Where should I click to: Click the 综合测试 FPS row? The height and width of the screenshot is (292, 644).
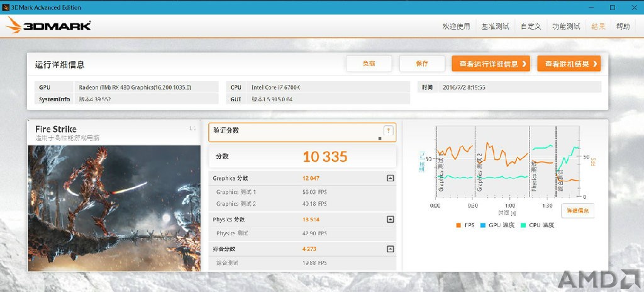(x=303, y=263)
